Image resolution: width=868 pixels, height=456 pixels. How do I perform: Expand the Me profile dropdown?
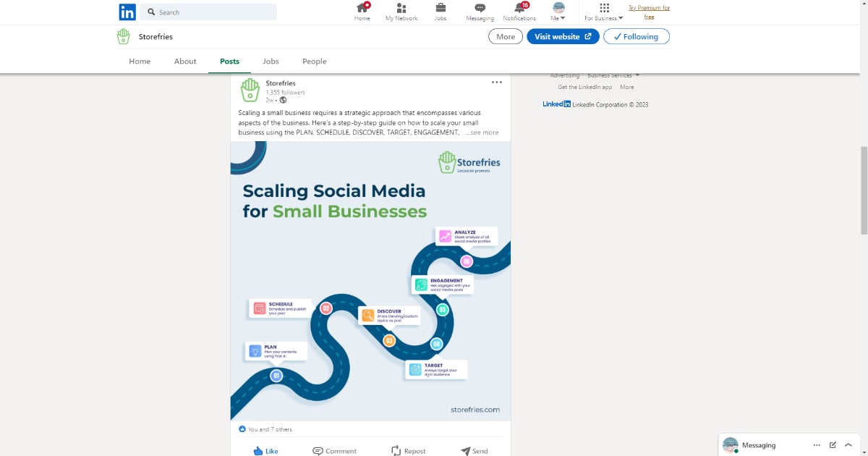pyautogui.click(x=558, y=12)
